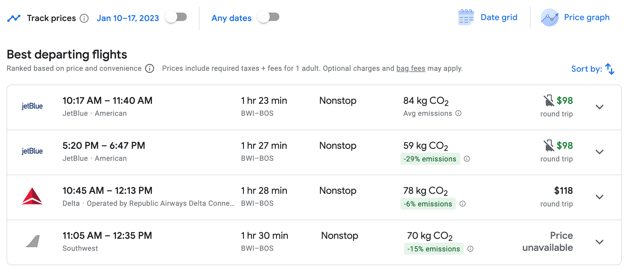The image size is (644, 279).
Task: Open the Track prices info icon
Action: (84, 18)
